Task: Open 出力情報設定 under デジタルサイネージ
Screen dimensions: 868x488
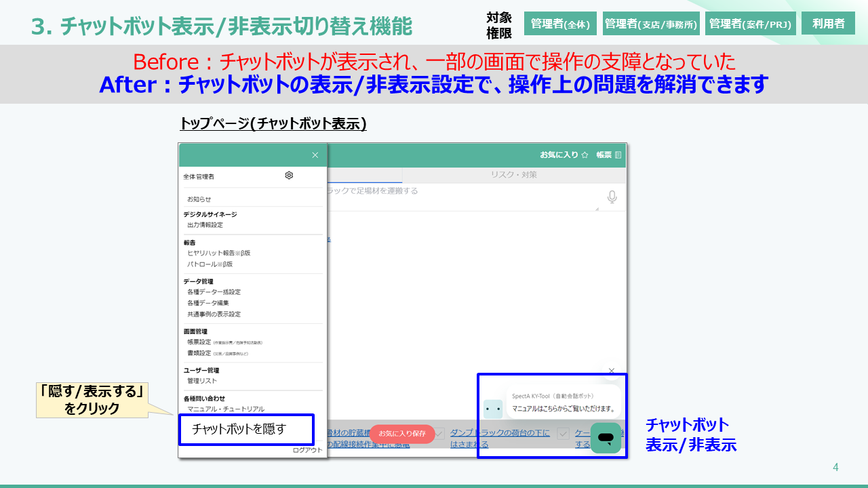Action: [205, 225]
